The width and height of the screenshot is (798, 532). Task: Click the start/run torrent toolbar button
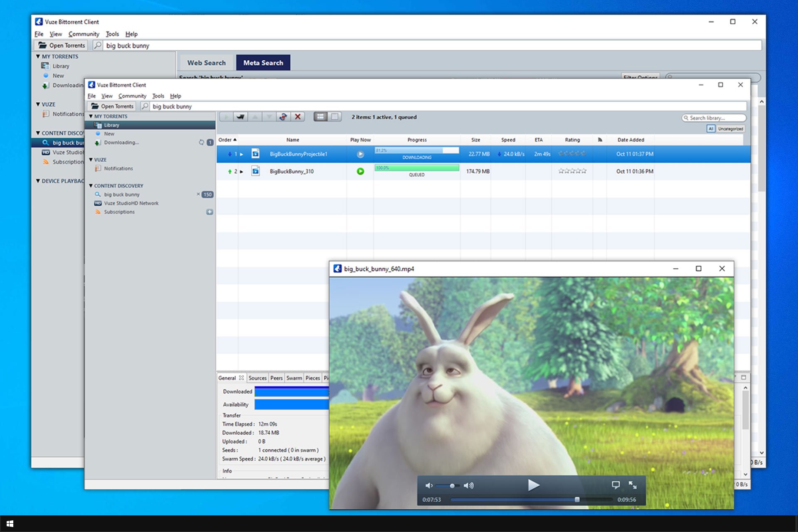226,117
